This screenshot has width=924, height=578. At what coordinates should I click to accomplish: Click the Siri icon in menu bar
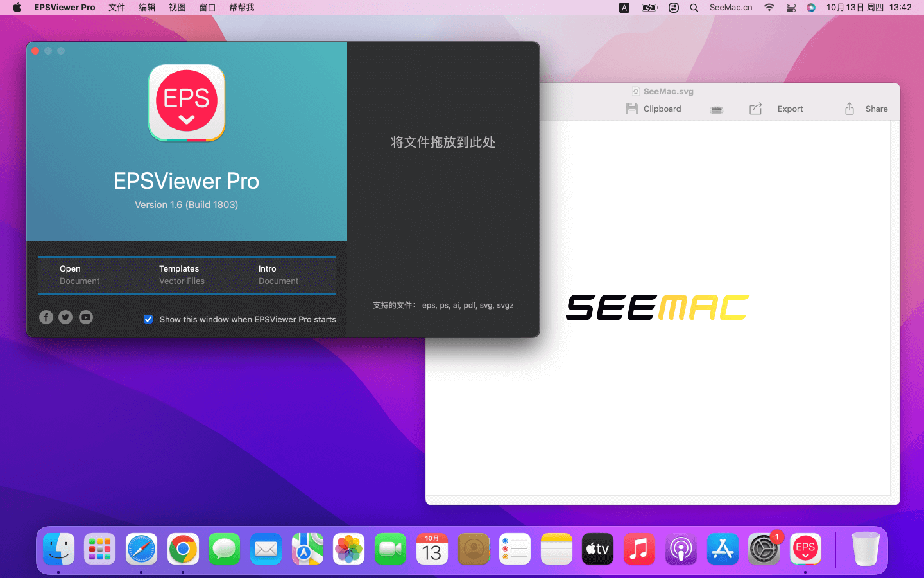(x=811, y=8)
